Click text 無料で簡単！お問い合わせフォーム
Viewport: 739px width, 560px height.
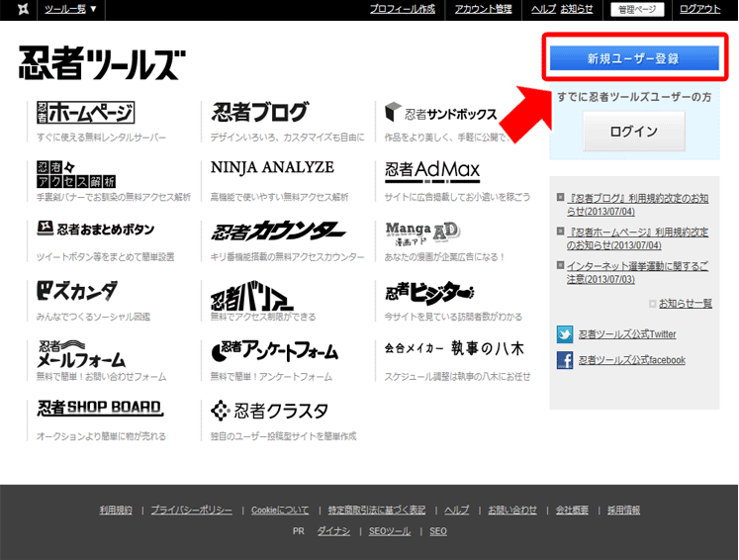[x=101, y=377]
